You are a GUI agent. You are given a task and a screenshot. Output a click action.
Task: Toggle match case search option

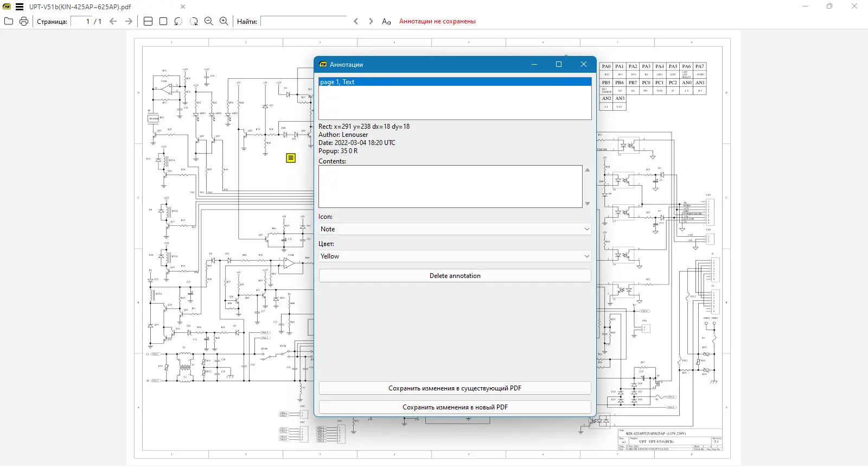click(386, 21)
